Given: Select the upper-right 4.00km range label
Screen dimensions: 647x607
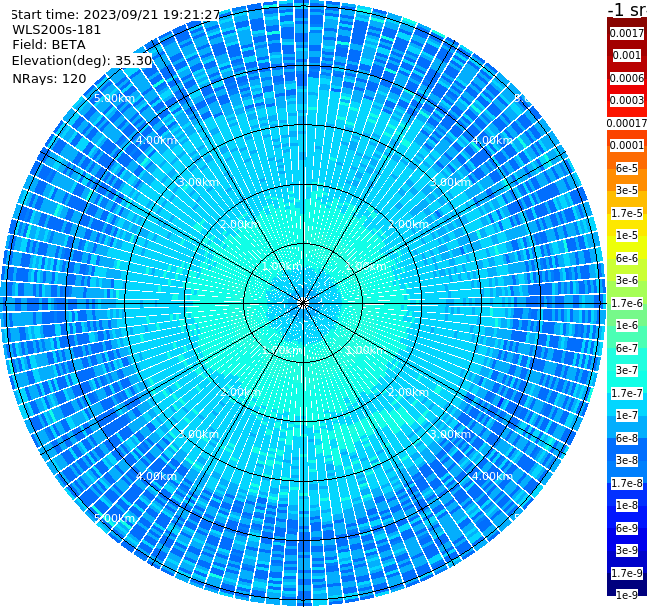Looking at the screenshot, I should 492,140.
